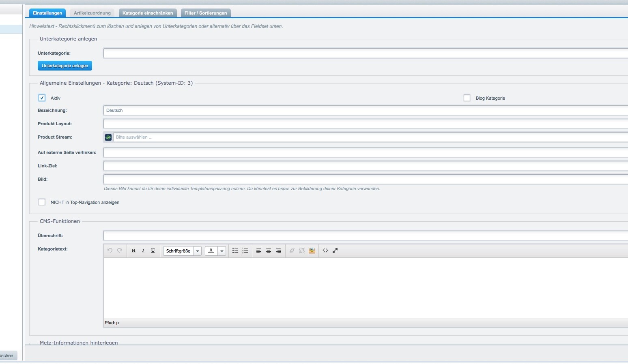
Task: Click the Bild hint text below field
Action: (x=242, y=188)
